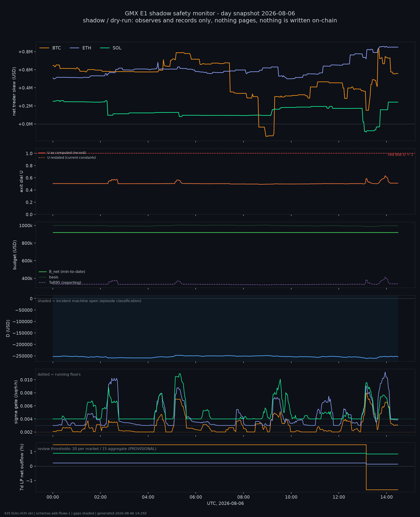Click the '7d LP net outflow (%)' axis label
The image size is (420, 517).
click(21, 467)
